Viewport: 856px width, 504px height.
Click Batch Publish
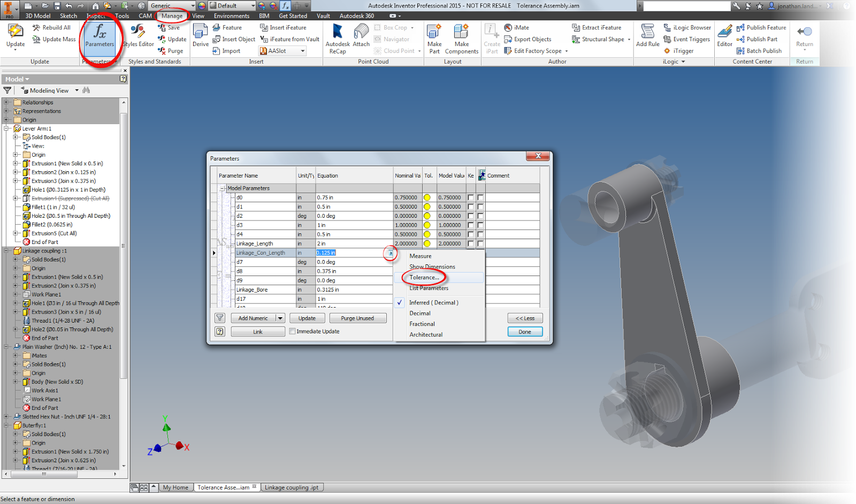759,51
